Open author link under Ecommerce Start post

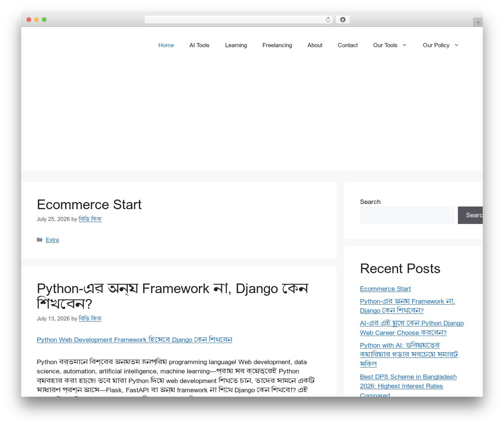click(x=90, y=219)
